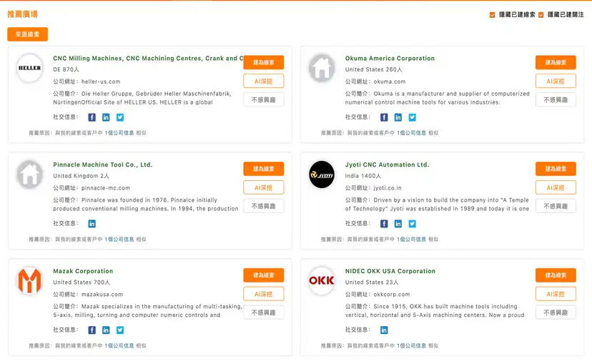Mark Mazak Corporation as 不感興趣
This screenshot has width=592, height=364.
(x=264, y=313)
